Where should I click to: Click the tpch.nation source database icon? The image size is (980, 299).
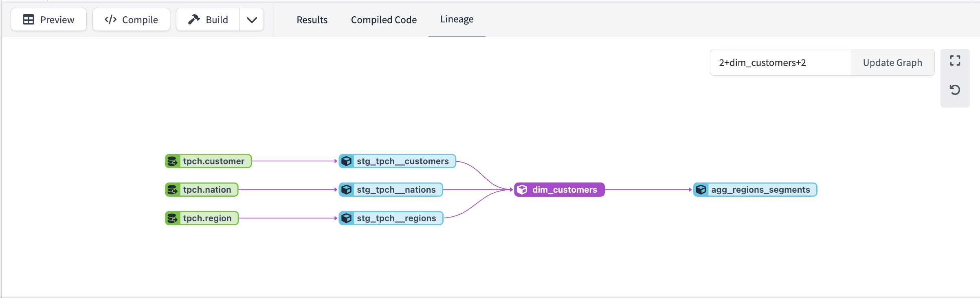[x=173, y=190]
